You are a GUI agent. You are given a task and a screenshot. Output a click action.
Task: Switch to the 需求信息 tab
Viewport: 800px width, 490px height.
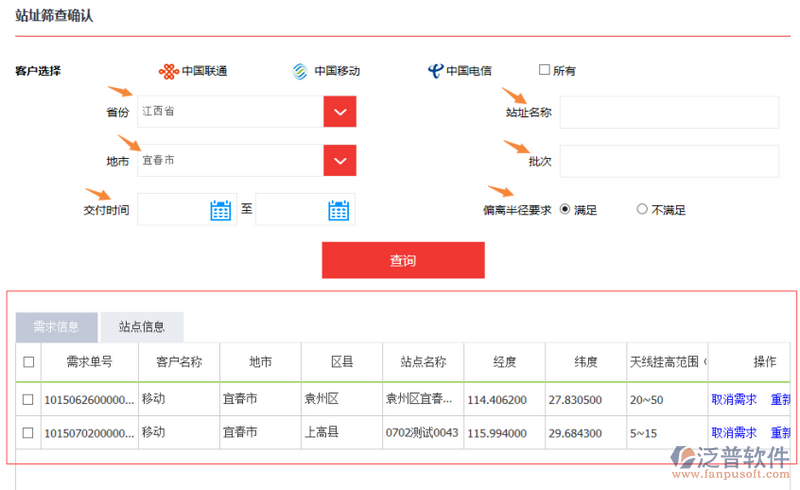tap(57, 327)
